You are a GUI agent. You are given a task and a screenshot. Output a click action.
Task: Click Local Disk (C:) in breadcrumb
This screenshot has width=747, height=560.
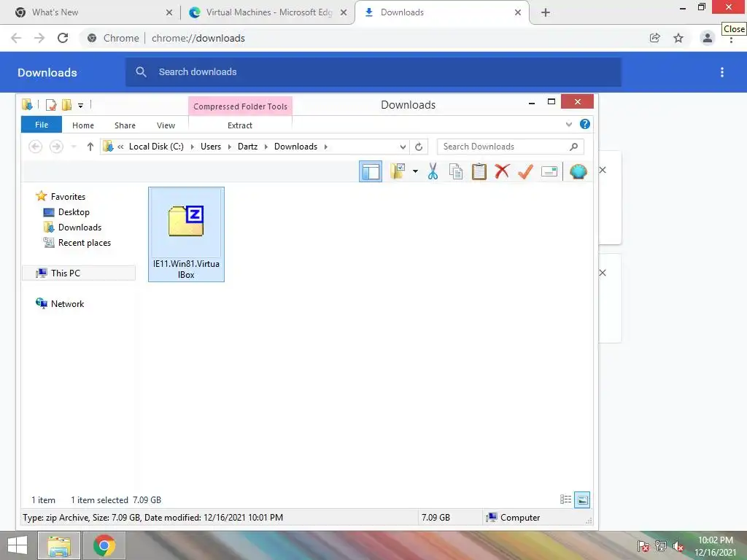pos(156,147)
